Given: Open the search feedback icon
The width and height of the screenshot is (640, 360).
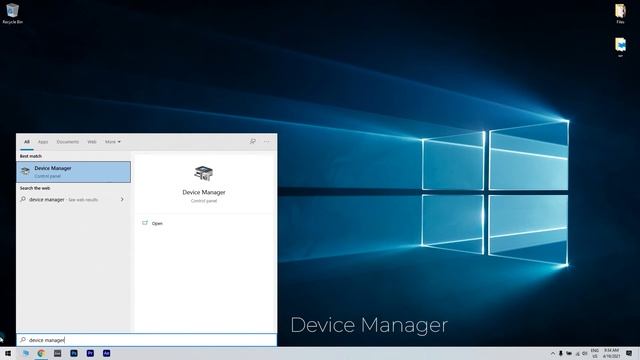Looking at the screenshot, I should [x=253, y=141].
